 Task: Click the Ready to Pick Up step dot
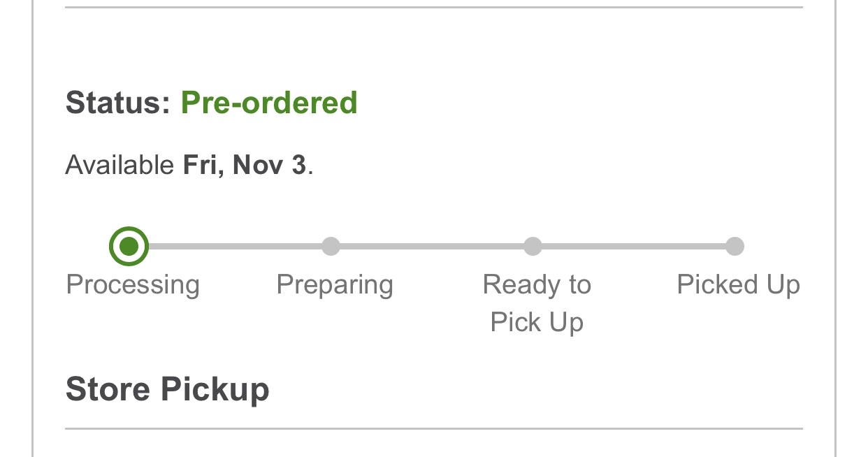[x=533, y=246]
